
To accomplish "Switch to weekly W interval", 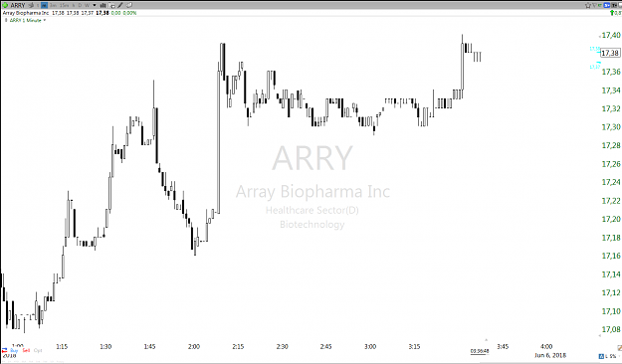I will [87, 5].
